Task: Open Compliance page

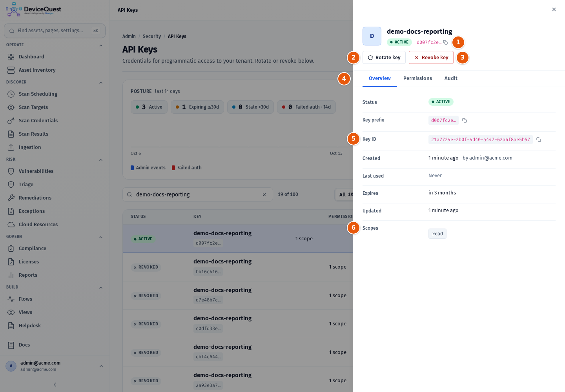Action: [55, 249]
